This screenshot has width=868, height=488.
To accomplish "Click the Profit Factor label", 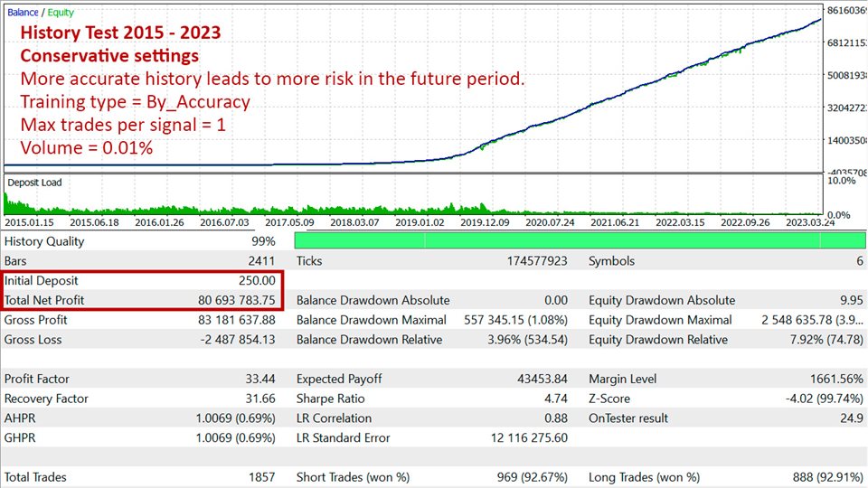I will pos(37,379).
